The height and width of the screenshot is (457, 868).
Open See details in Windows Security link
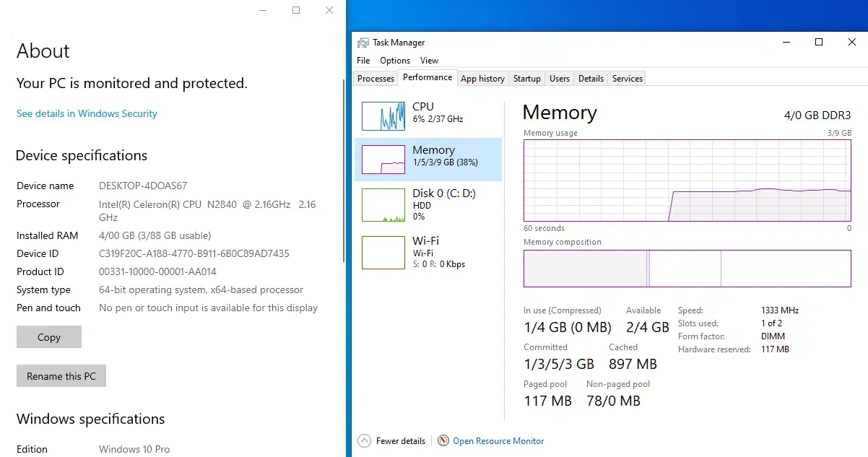pyautogui.click(x=87, y=113)
